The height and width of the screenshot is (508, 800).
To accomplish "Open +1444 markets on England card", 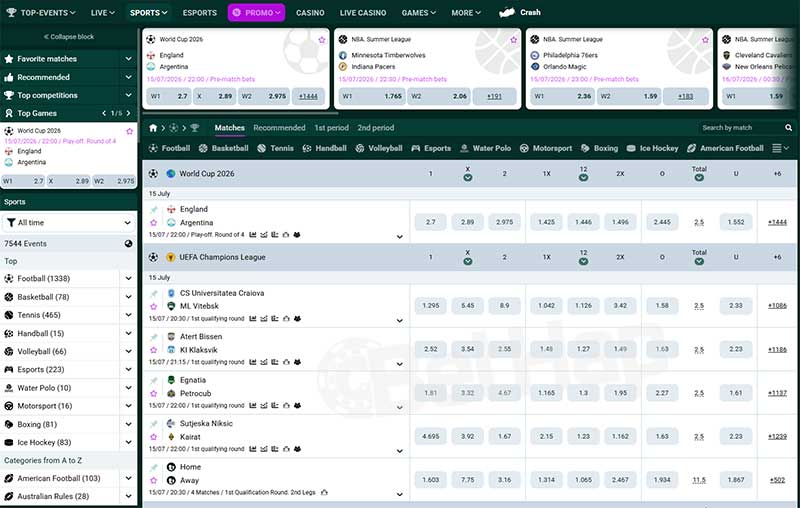I will [308, 96].
